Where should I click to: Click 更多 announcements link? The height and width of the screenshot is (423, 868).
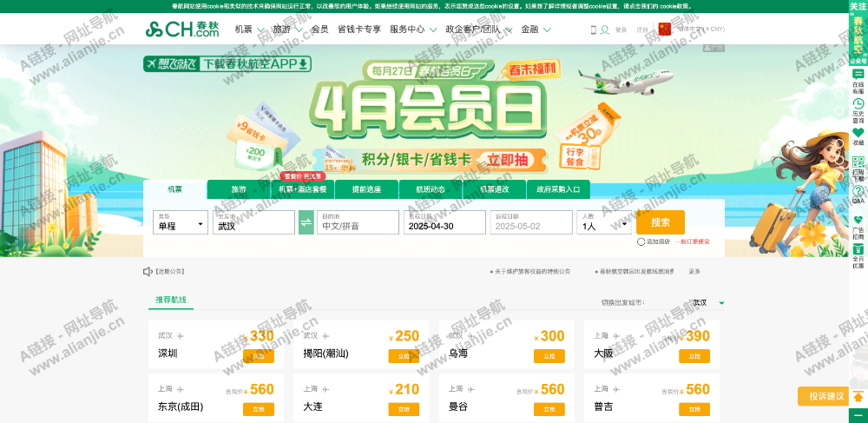694,272
